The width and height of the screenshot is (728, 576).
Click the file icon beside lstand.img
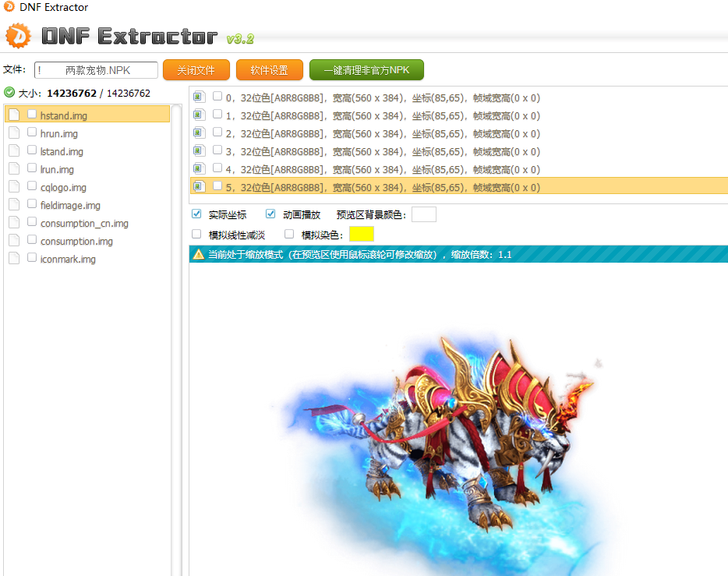[14, 151]
